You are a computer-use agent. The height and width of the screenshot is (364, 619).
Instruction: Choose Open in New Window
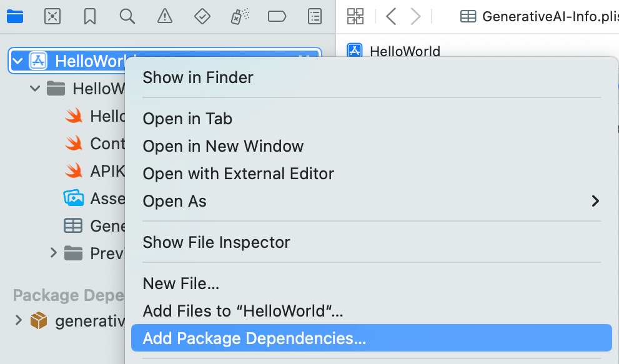point(223,146)
